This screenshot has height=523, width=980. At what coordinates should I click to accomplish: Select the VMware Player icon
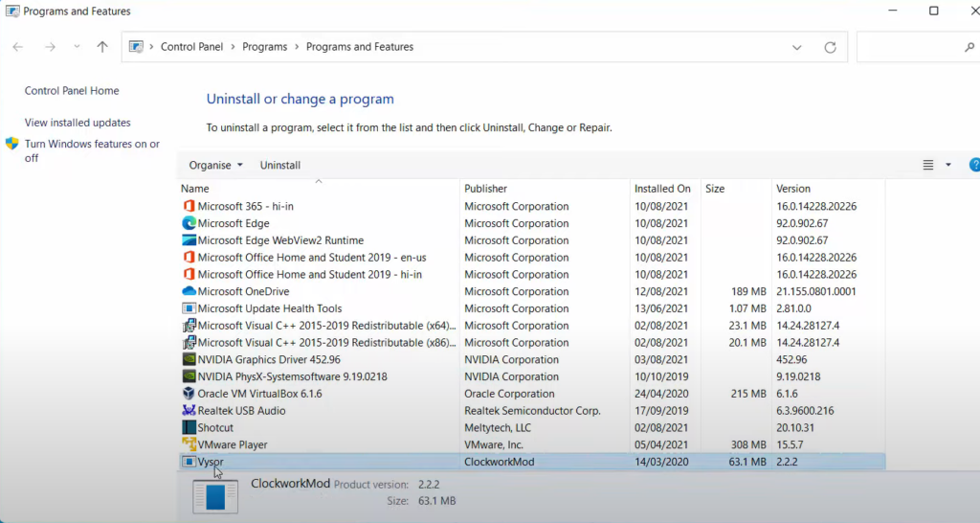[x=189, y=445]
